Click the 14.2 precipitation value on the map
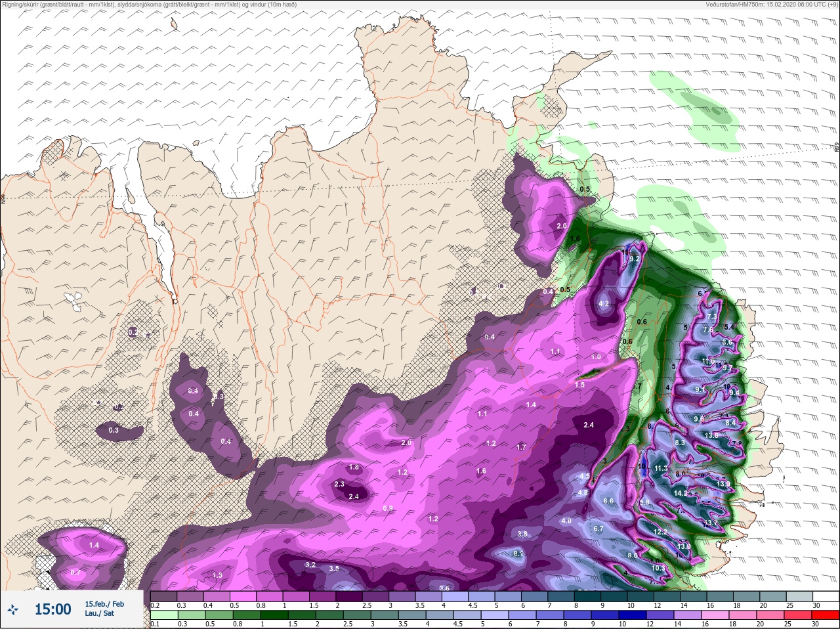 tap(681, 493)
